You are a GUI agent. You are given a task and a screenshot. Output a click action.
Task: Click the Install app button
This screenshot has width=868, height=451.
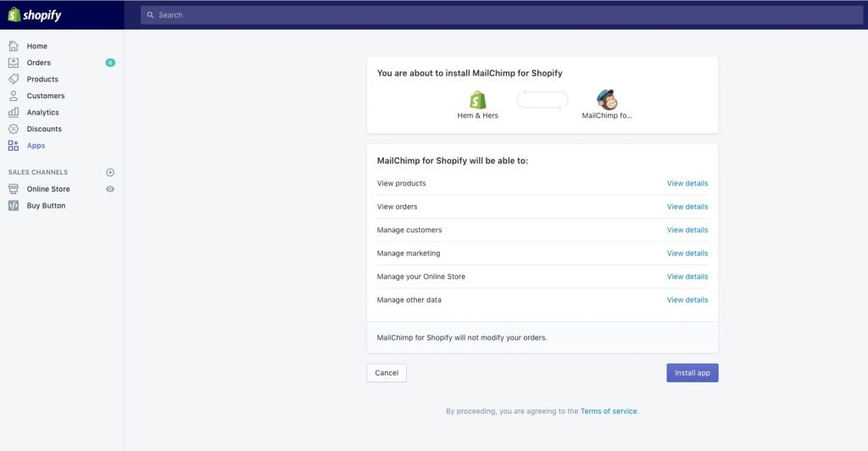[x=692, y=372]
